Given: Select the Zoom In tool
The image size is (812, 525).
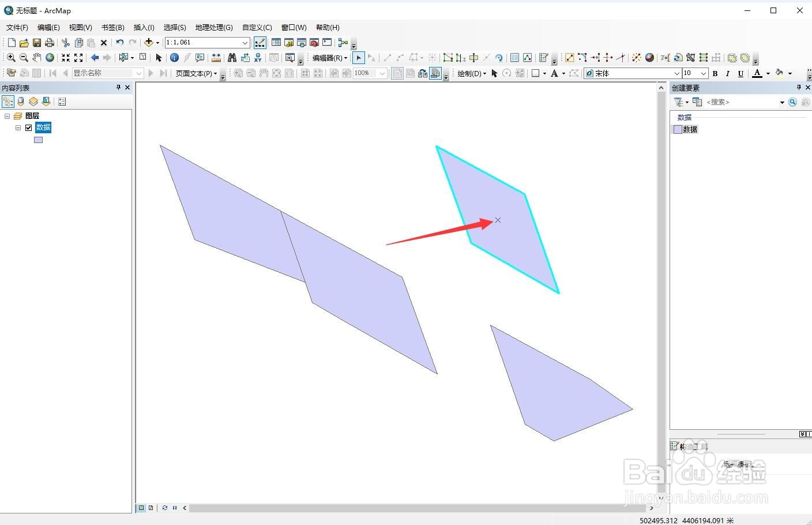Looking at the screenshot, I should [11, 58].
